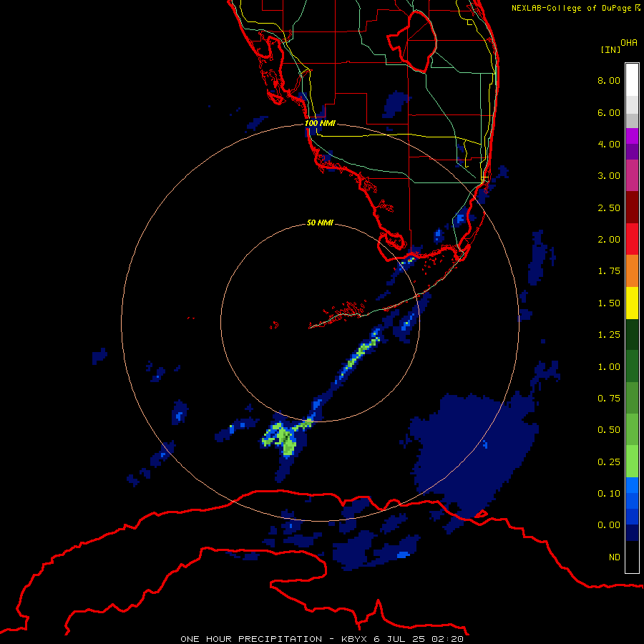Pick the dark red legend swatch at 2.50
This screenshot has height=644, width=644.
pyautogui.click(x=632, y=208)
